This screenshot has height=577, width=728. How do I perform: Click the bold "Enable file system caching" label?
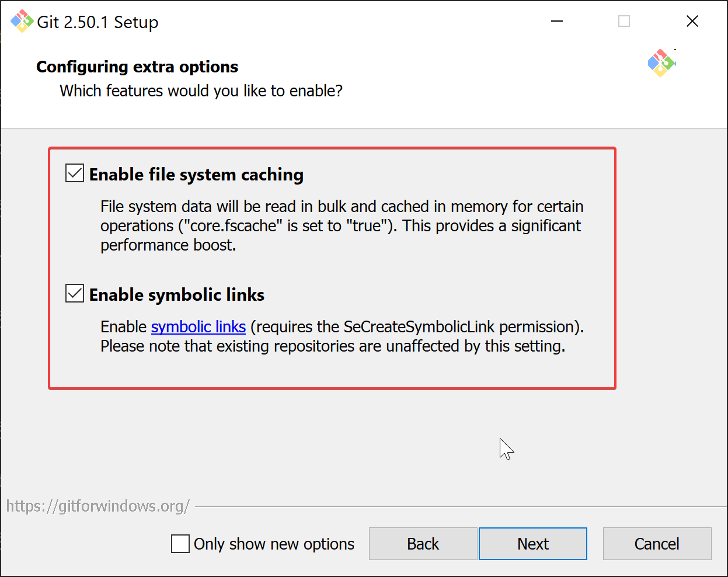coord(196,175)
